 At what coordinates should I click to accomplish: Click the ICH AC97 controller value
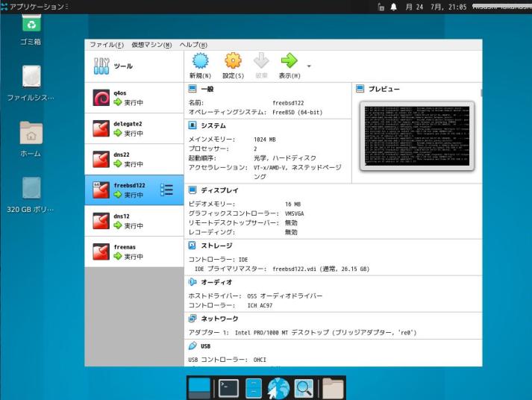(x=260, y=305)
